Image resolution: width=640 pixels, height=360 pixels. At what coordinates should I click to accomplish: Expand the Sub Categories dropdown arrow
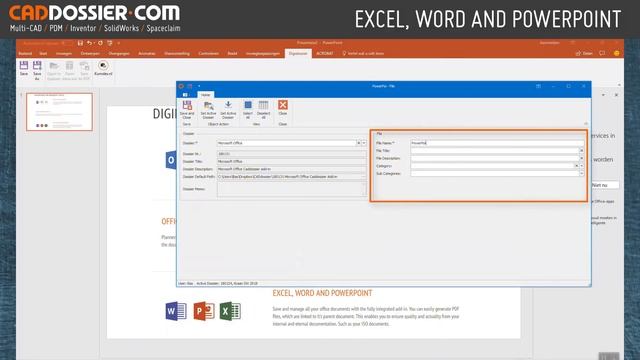(582, 173)
